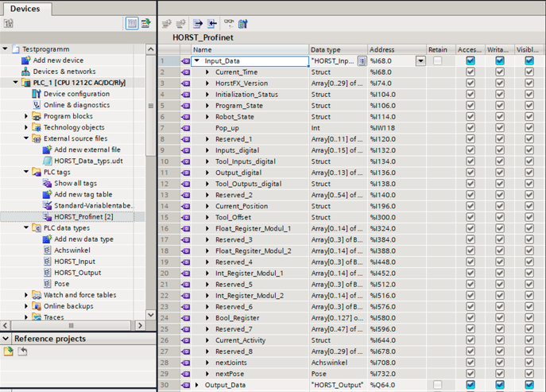Click Add new device in project tree
Screen dimensions: 546x392
[58, 60]
